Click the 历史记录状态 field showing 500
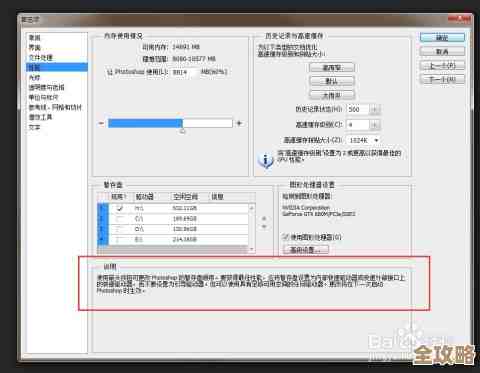 point(358,109)
